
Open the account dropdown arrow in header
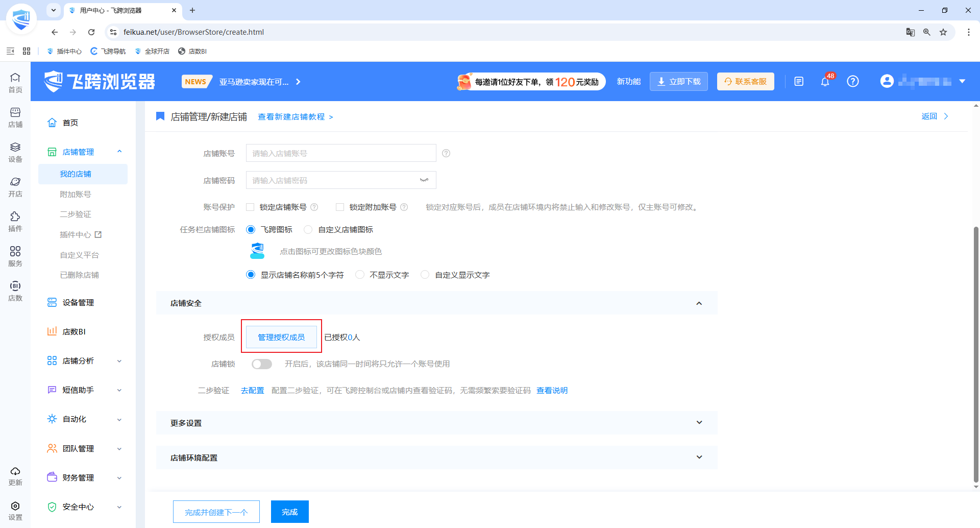(x=962, y=81)
